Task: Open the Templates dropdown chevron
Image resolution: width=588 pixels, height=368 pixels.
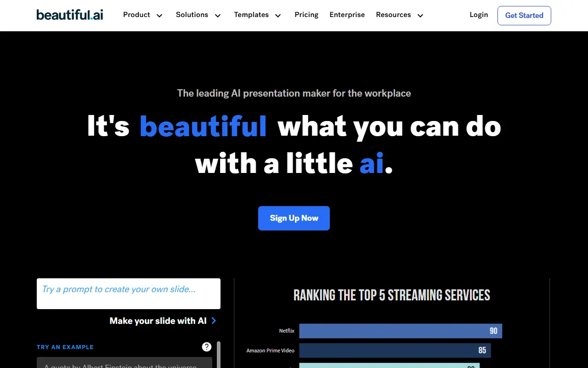Action: (x=278, y=16)
